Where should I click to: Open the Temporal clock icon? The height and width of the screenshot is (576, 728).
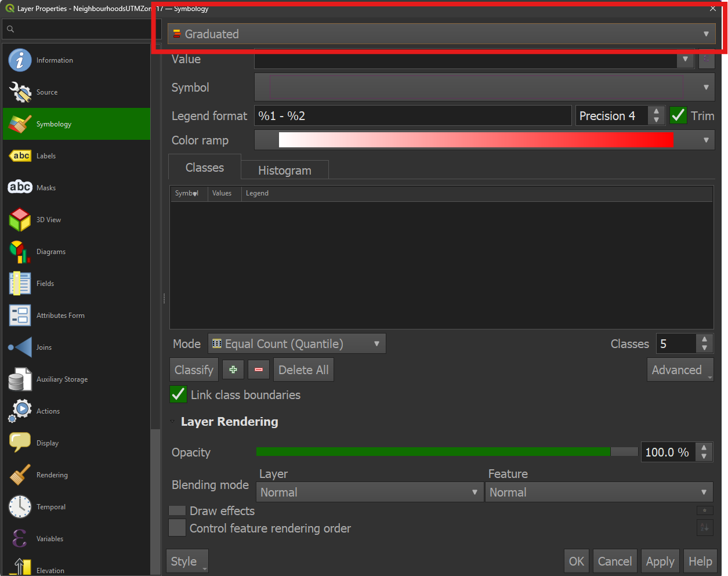(x=20, y=507)
